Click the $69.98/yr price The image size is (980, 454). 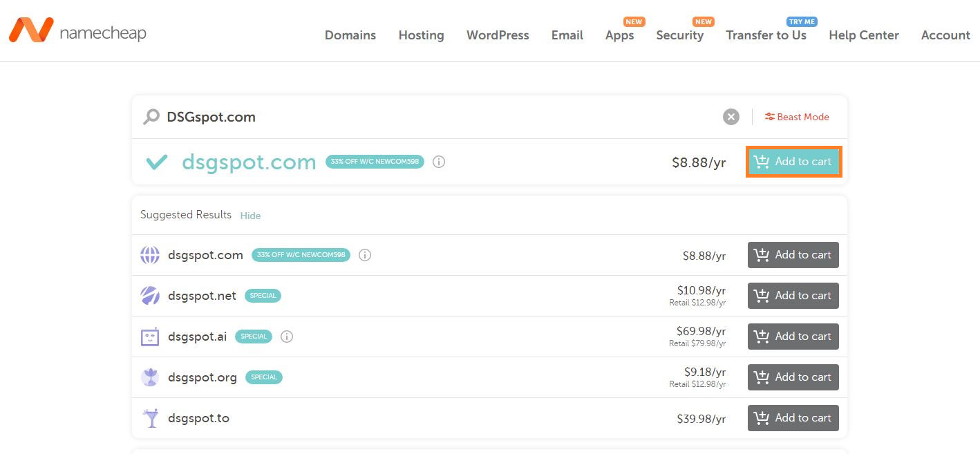(701, 332)
